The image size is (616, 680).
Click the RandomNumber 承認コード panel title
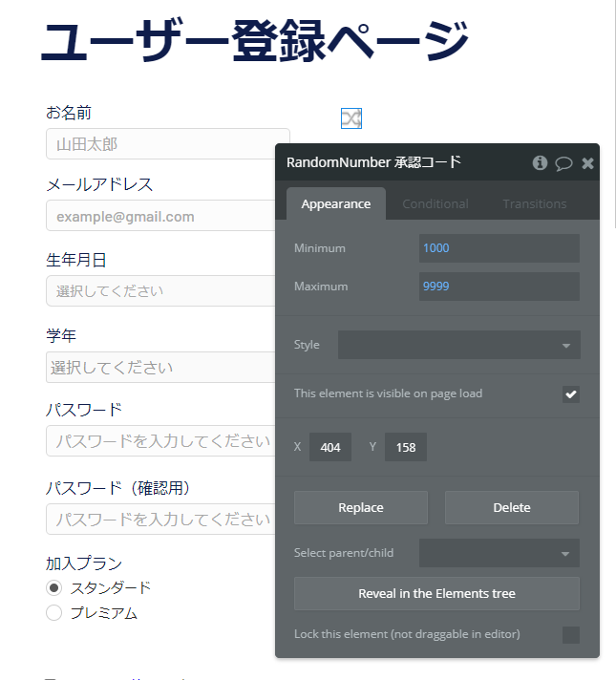tap(373, 162)
